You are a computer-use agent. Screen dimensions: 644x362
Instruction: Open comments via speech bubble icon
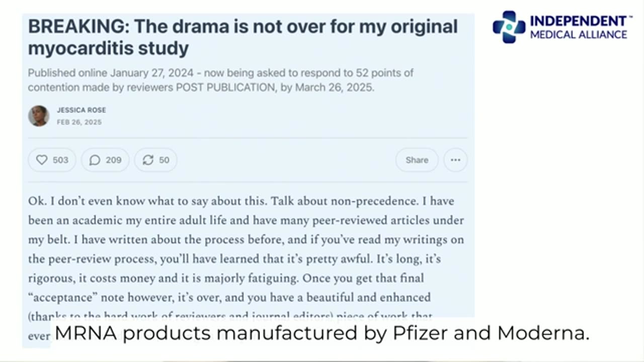(95, 160)
